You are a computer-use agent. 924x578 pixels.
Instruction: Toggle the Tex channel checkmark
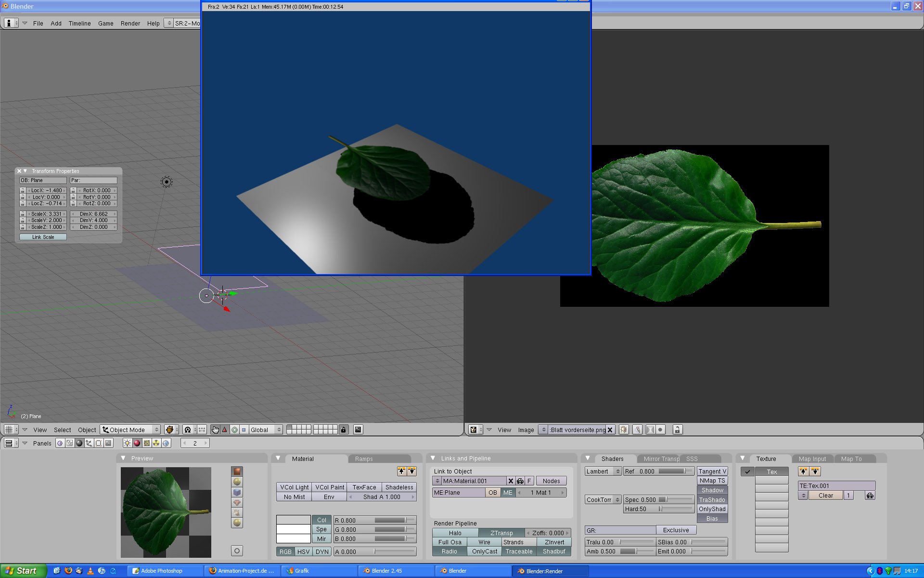pos(747,472)
